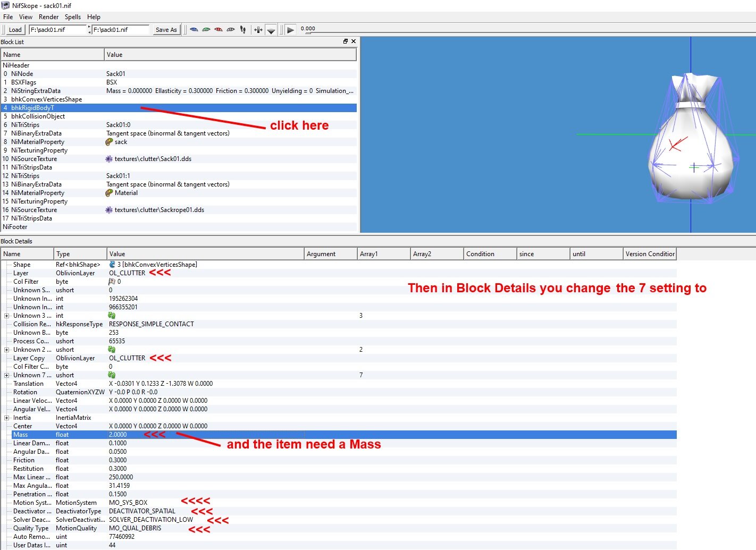
Task: Open the downward-arrow dropdown in toolbar
Action: [x=271, y=30]
